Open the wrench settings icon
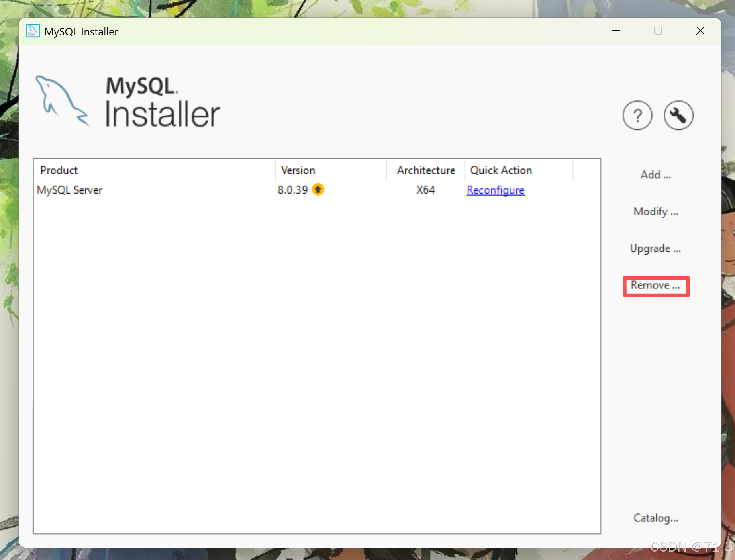 (x=678, y=116)
